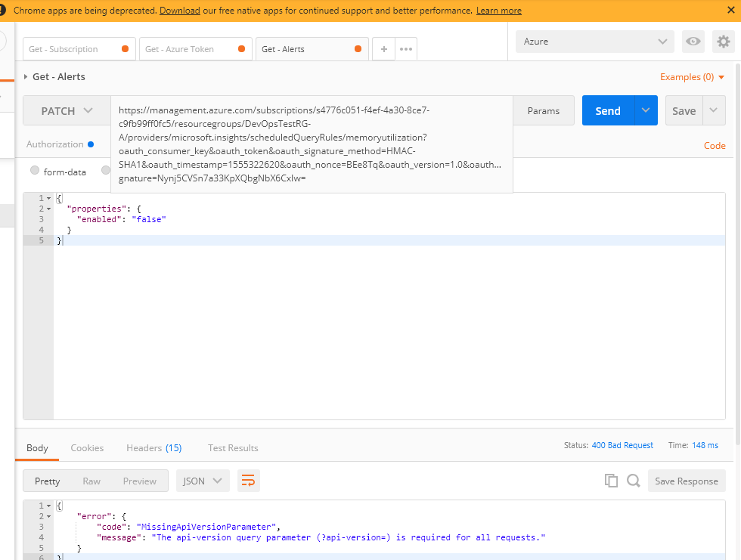
Task: Select the radio button next to the URL field
Action: pyautogui.click(x=106, y=170)
